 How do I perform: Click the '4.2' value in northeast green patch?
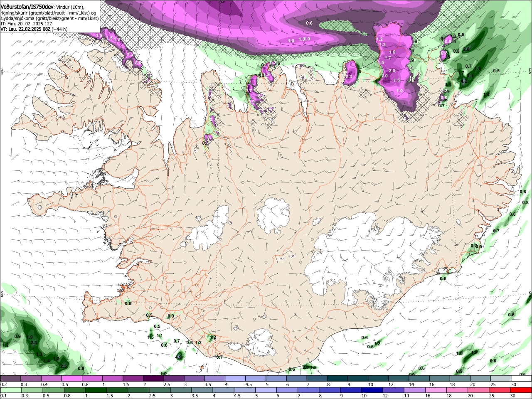464,81
